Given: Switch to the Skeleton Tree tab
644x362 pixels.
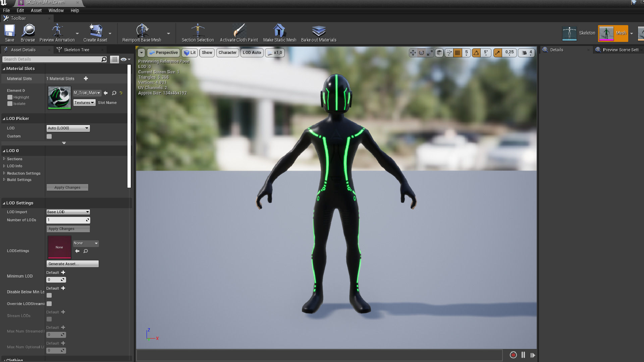Looking at the screenshot, I should [76, 50].
